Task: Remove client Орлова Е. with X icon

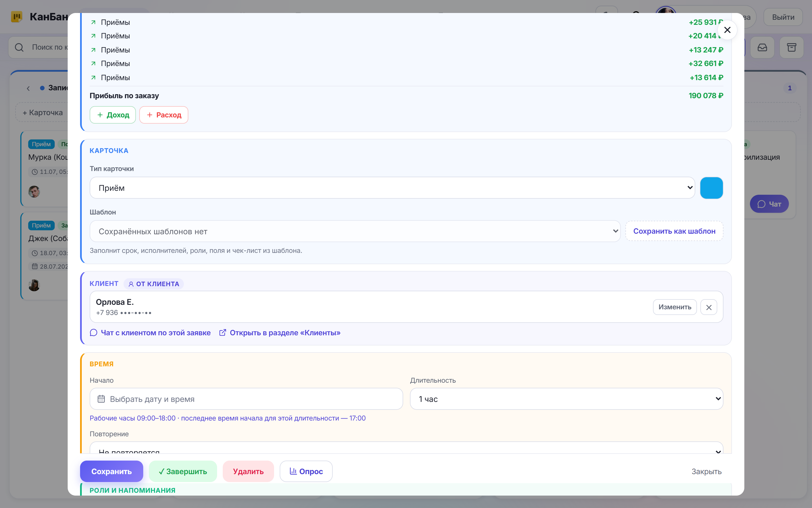Action: (709, 307)
